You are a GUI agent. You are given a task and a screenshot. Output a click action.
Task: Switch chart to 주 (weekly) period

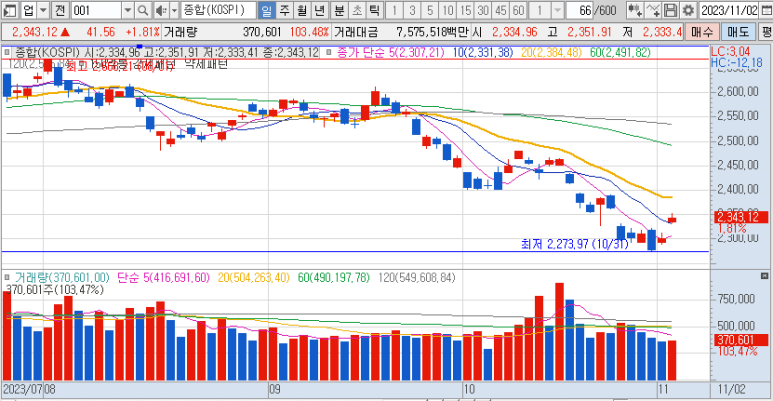[284, 10]
